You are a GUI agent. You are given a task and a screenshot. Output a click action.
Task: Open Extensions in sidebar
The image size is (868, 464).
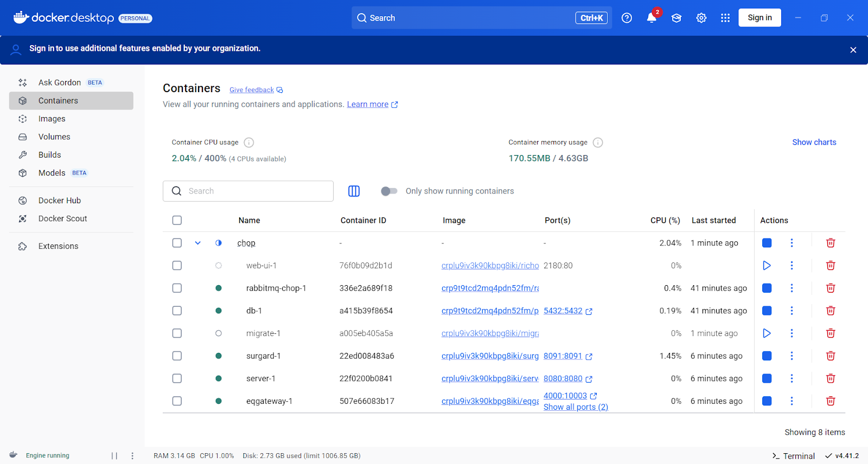pyautogui.click(x=71, y=246)
